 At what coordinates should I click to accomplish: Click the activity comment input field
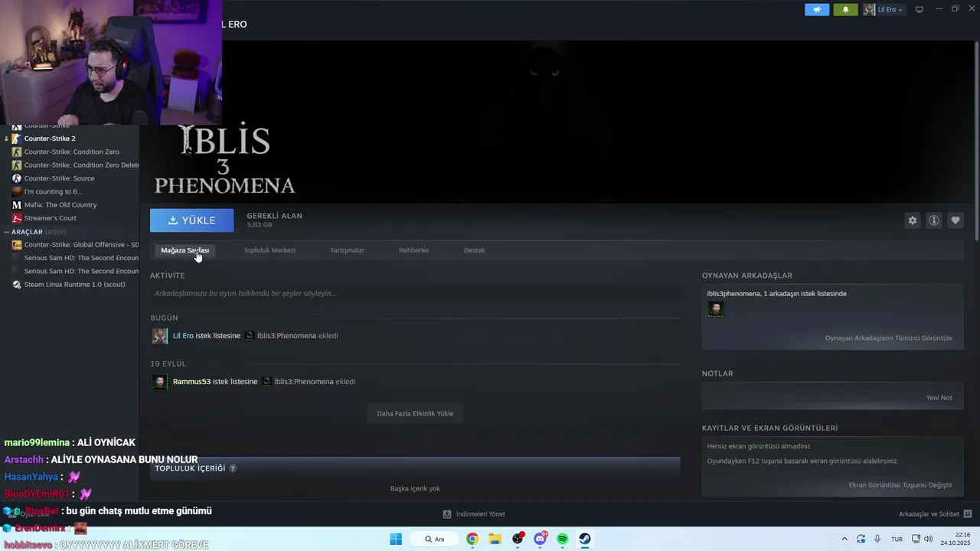pyautogui.click(x=415, y=293)
